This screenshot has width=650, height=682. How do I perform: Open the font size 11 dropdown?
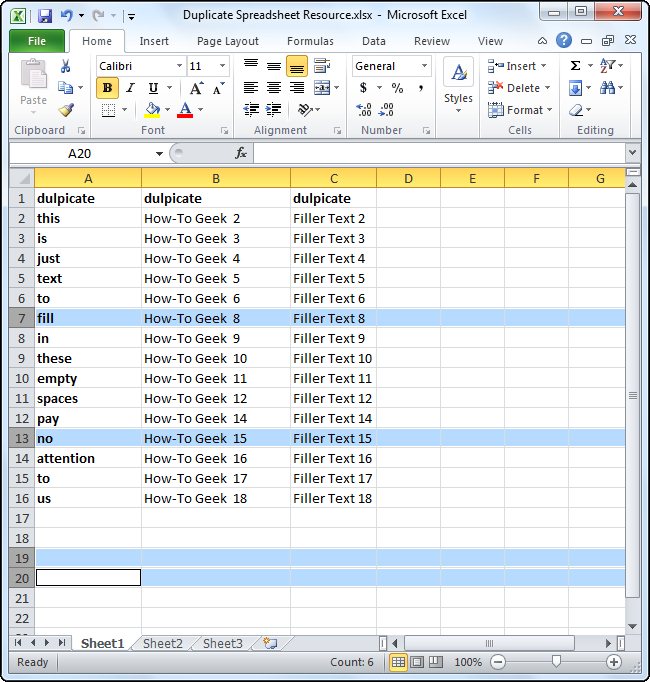pyautogui.click(x=222, y=66)
